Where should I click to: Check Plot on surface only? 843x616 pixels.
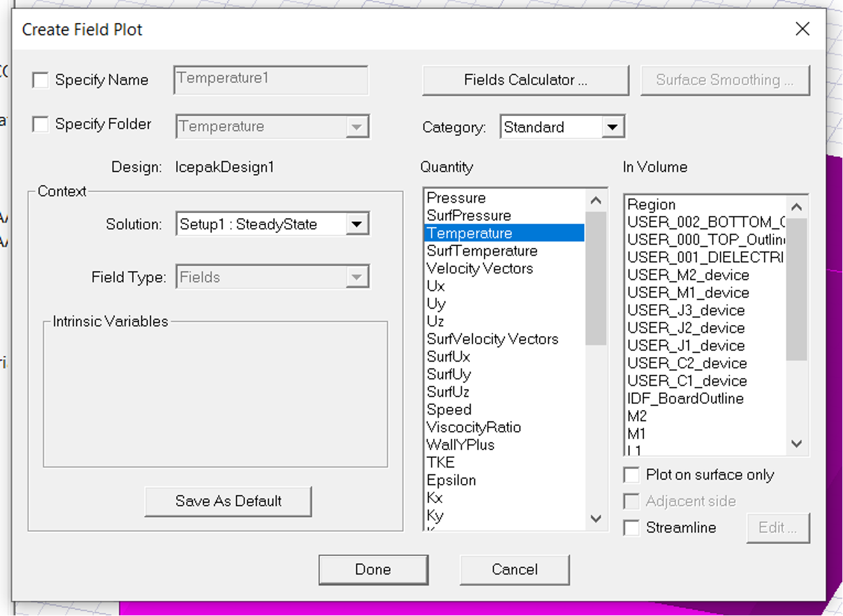[632, 475]
